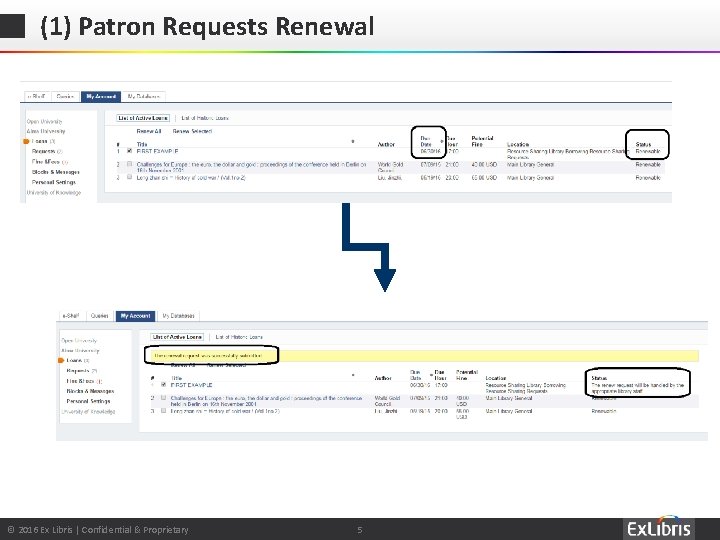Screen dimensions: 720x540
Task: Open Blocks & Messages in top screenshot sidebar
Action: point(56,172)
